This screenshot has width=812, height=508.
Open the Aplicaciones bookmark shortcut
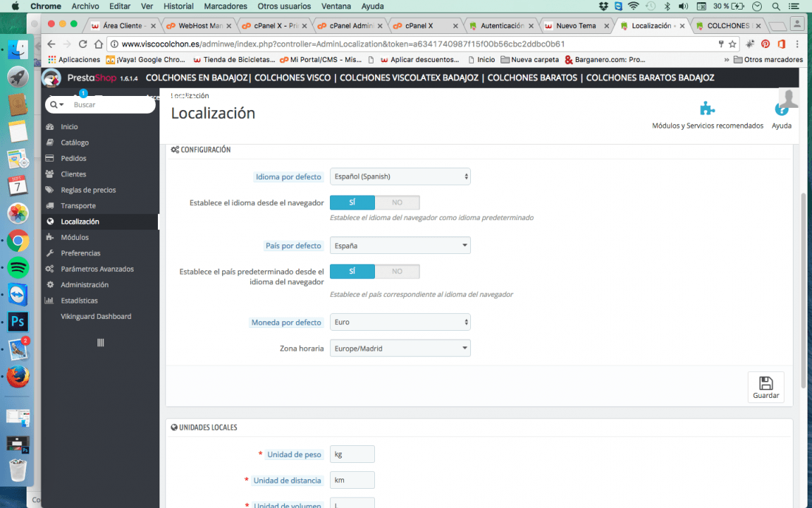click(74, 60)
